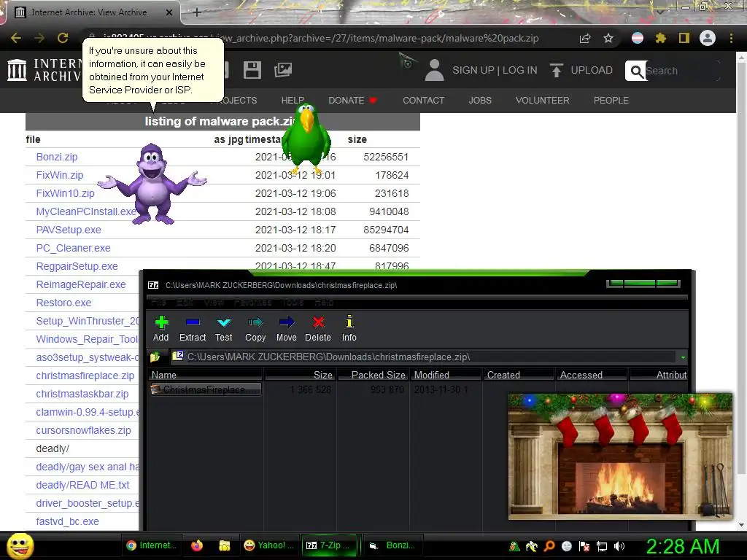This screenshot has height=560, width=747.
Task: Click the LOG IN link
Action: point(519,70)
